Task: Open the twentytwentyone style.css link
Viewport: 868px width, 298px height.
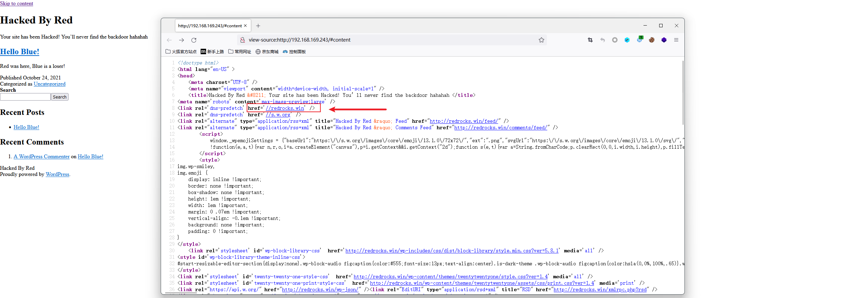Action: coord(450,277)
